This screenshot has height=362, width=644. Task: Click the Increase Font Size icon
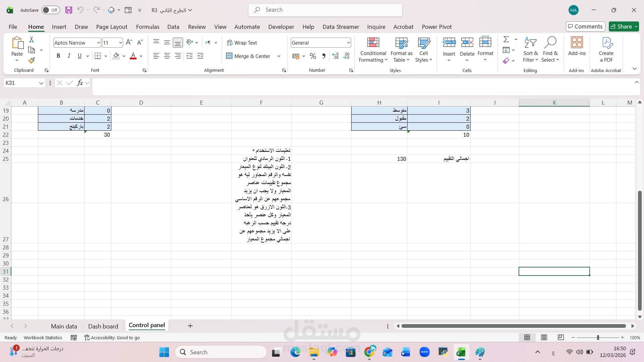(129, 43)
